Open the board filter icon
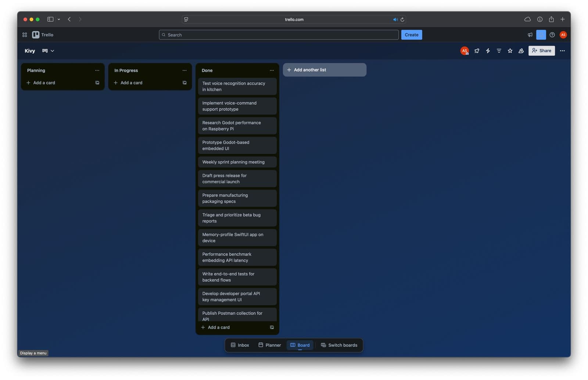This screenshot has height=380, width=588. pyautogui.click(x=499, y=51)
